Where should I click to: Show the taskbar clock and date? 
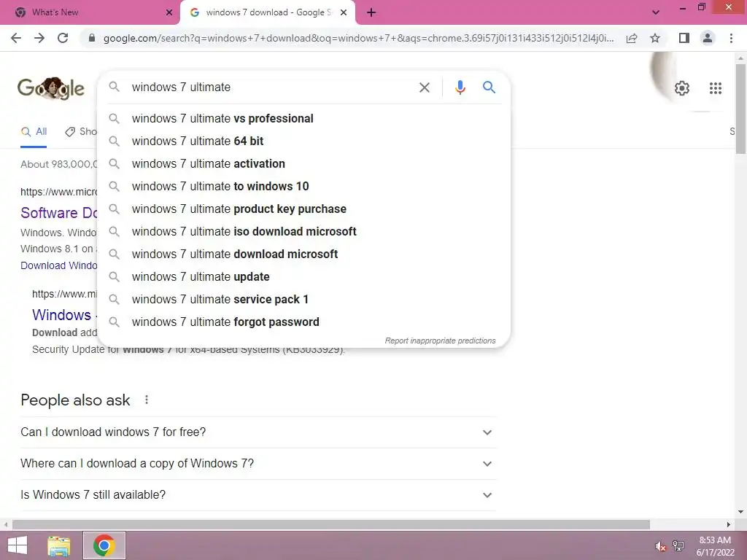pyautogui.click(x=715, y=546)
